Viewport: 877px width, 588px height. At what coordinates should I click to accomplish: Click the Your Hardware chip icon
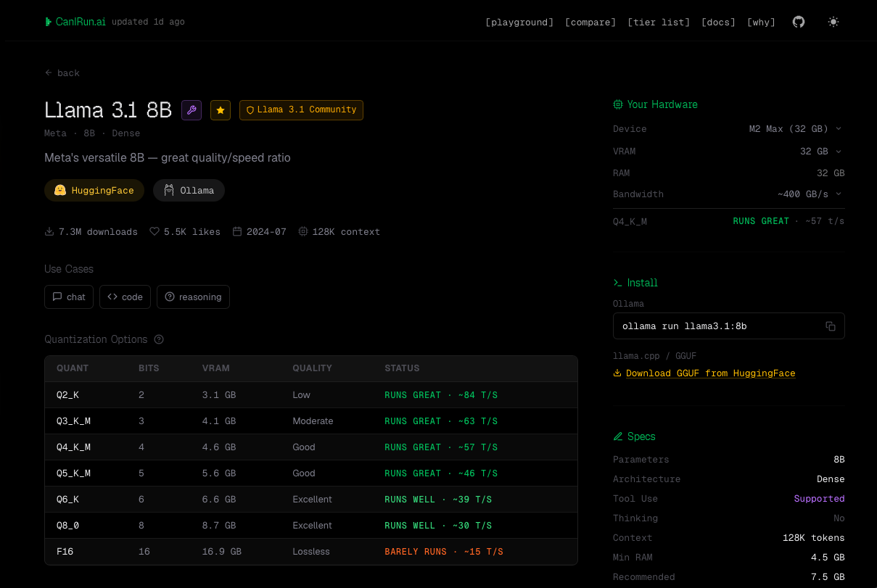[x=618, y=104]
